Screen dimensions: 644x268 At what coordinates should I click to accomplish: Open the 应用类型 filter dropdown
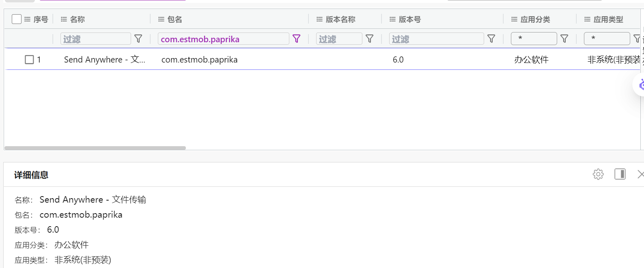[607, 39]
